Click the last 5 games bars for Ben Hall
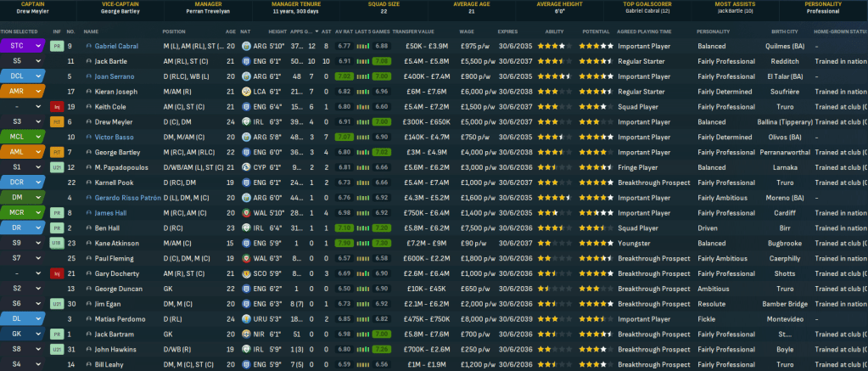The image size is (868, 371). pyautogui.click(x=361, y=228)
